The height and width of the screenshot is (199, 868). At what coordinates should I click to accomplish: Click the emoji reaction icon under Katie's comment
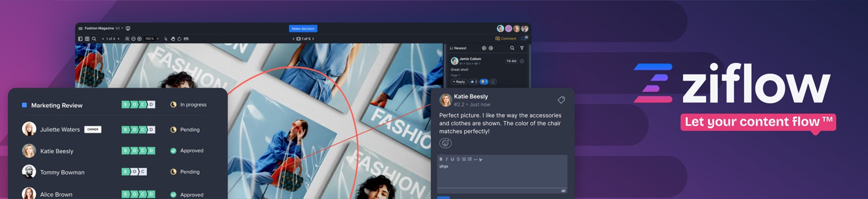[x=445, y=143]
